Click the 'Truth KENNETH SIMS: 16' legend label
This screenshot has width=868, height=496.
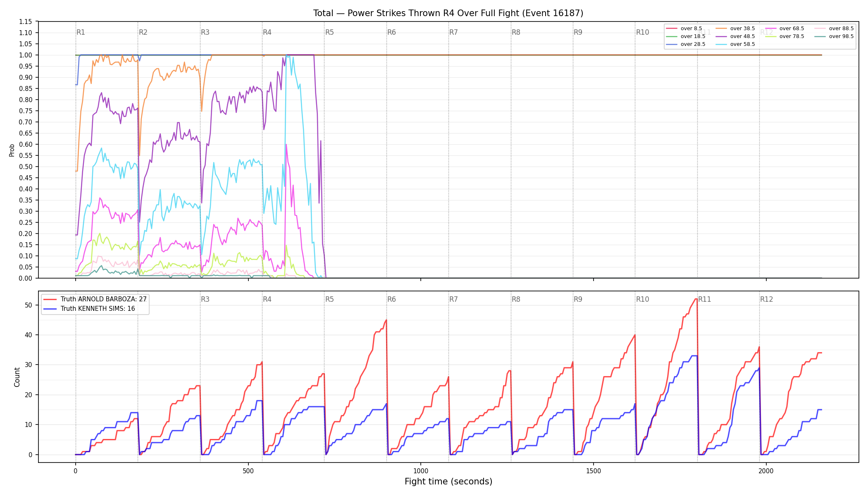pos(98,309)
